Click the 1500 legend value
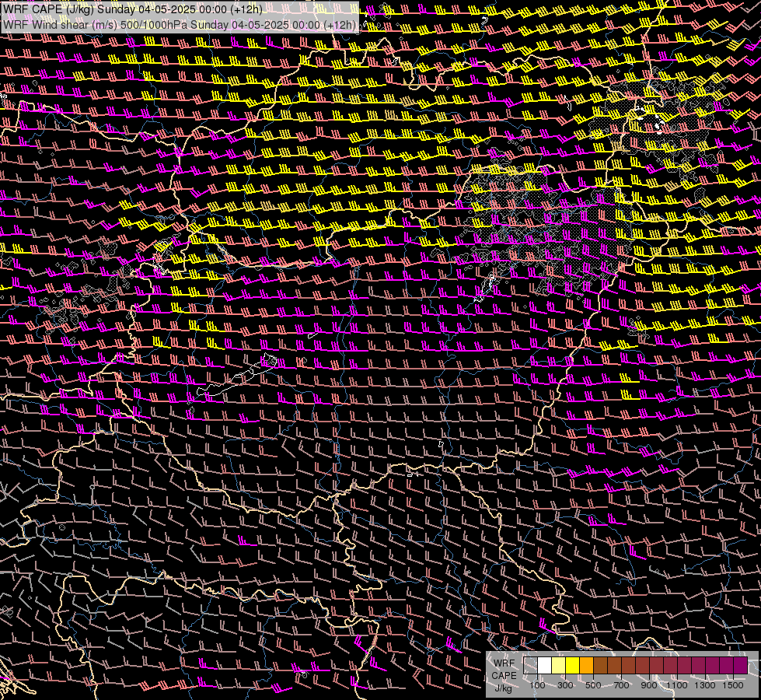761x700 pixels. tap(733, 685)
